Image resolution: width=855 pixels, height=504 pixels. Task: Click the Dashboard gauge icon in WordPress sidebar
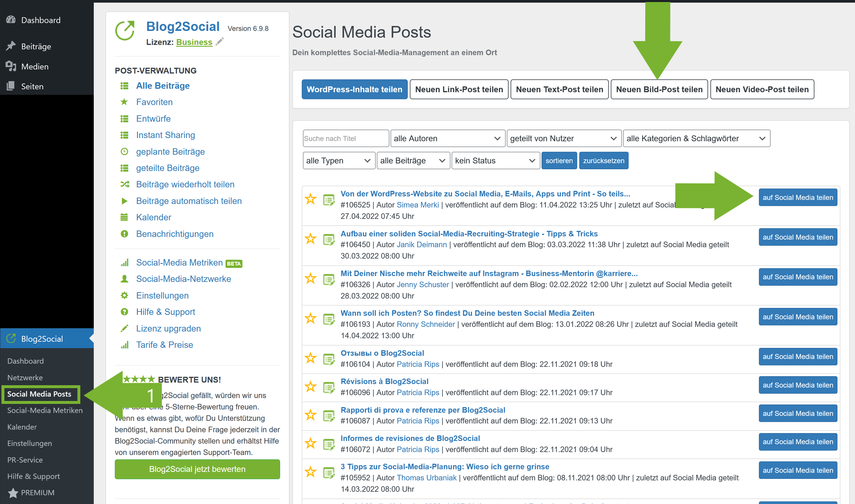pos(11,20)
